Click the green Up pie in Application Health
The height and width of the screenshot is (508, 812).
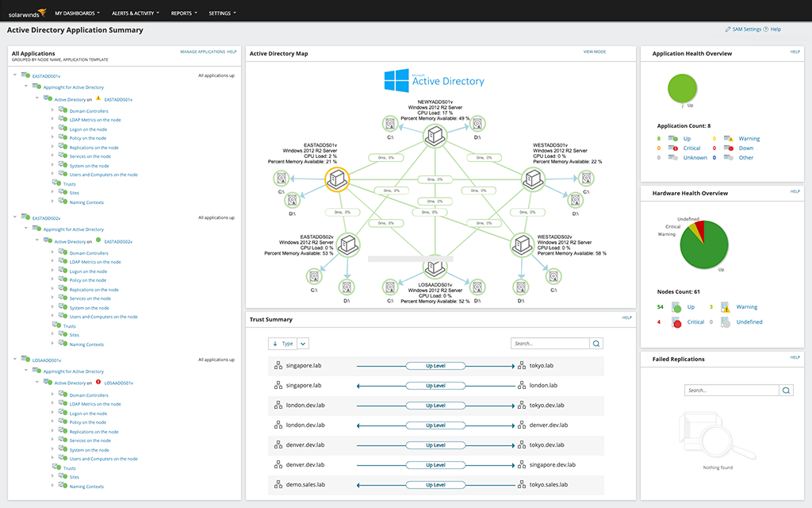682,89
